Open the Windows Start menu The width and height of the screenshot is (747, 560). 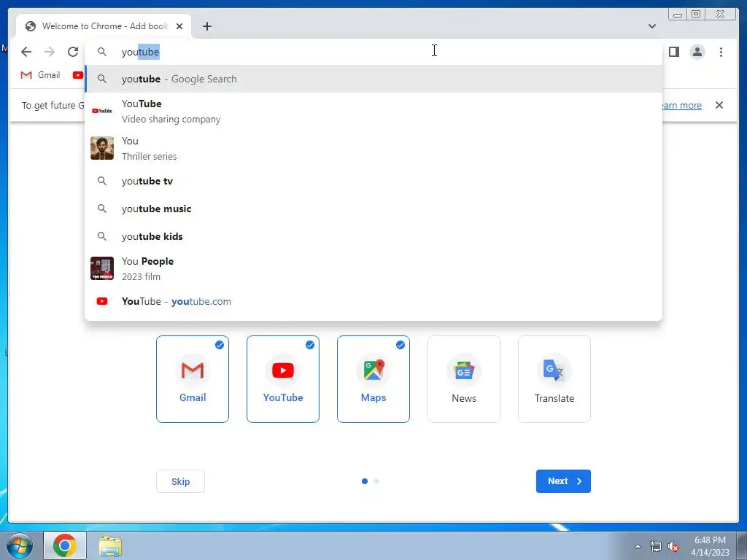click(20, 545)
